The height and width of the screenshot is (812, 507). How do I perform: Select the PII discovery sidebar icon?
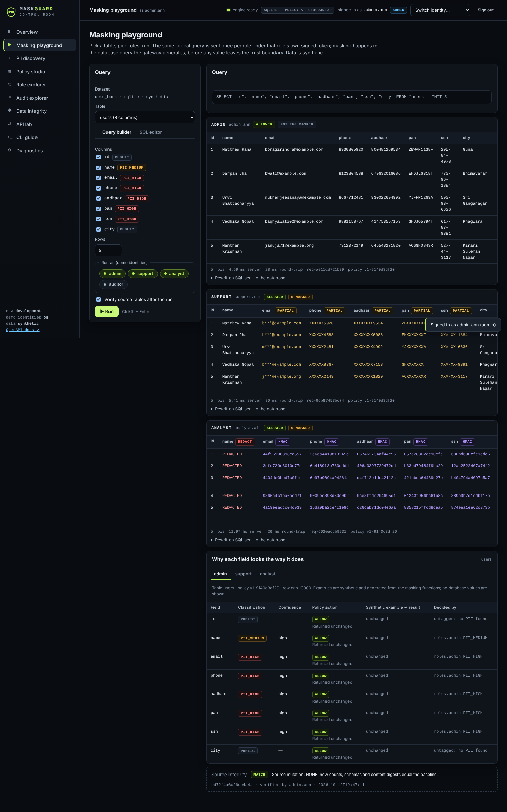pos(10,58)
